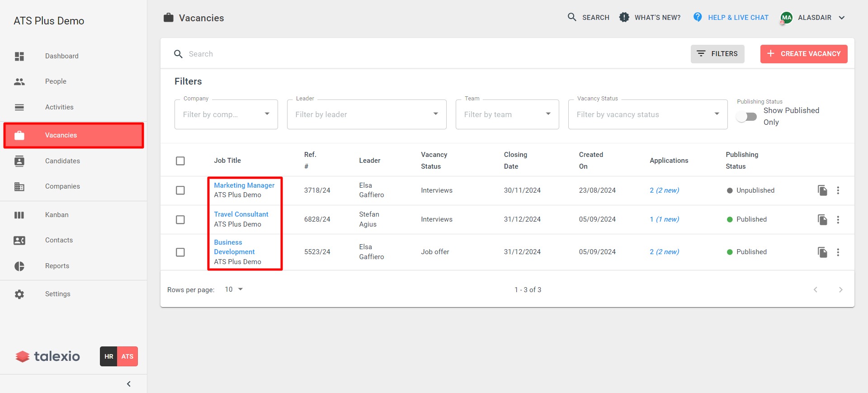Open the Marketing Manager vacancy link
868x393 pixels.
tap(244, 185)
